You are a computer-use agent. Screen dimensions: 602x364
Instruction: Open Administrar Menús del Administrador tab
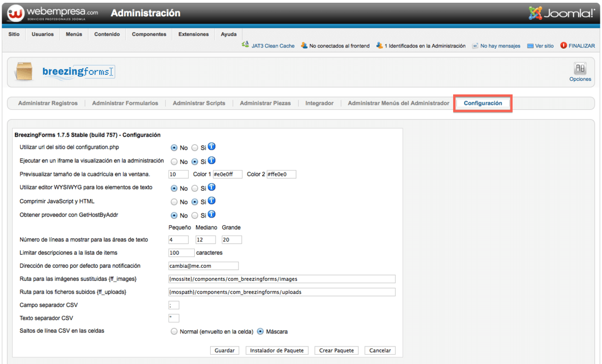(398, 103)
